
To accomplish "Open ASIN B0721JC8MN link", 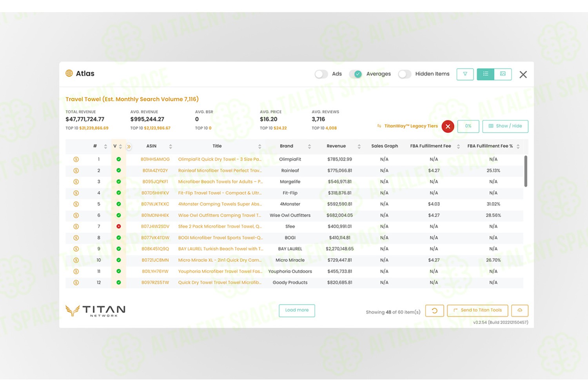I will click(155, 260).
